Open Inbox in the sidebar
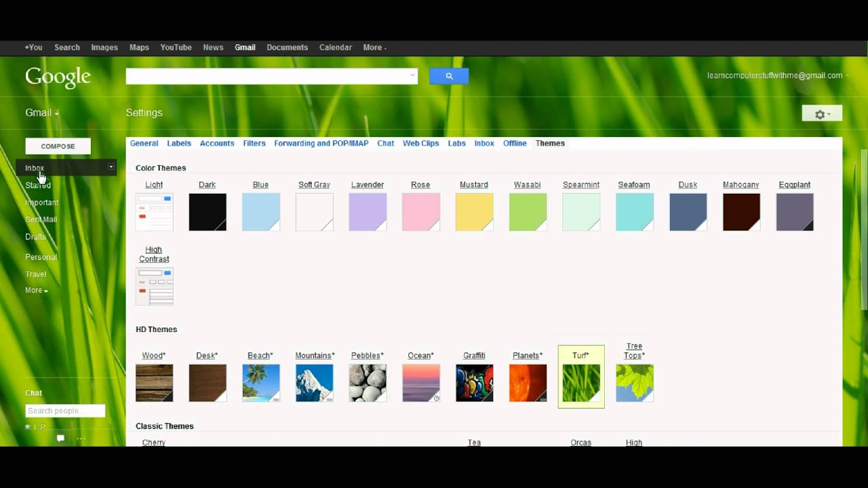This screenshot has height=488, width=868. click(x=35, y=168)
